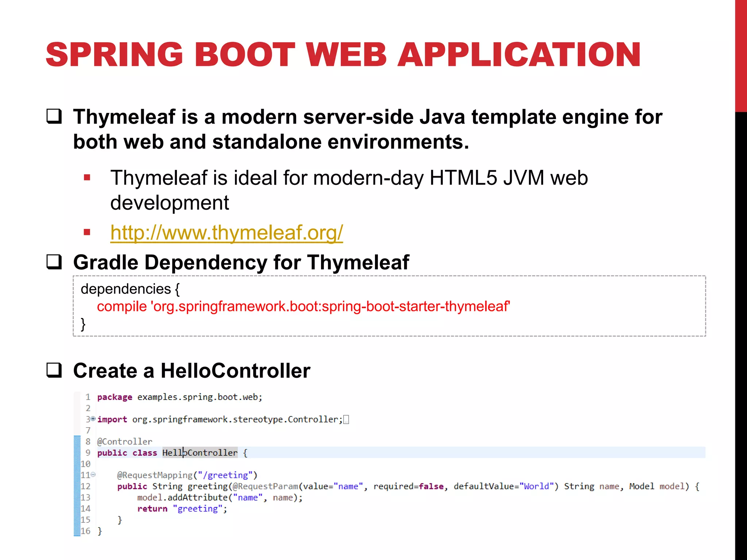Expand the folded import block on line 3
The width and height of the screenshot is (747, 560).
point(93,419)
